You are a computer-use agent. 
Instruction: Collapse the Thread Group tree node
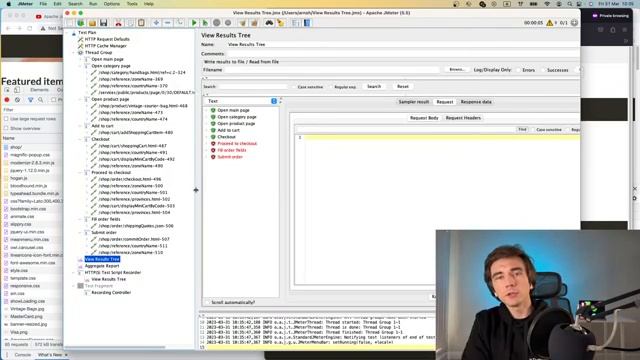74,53
